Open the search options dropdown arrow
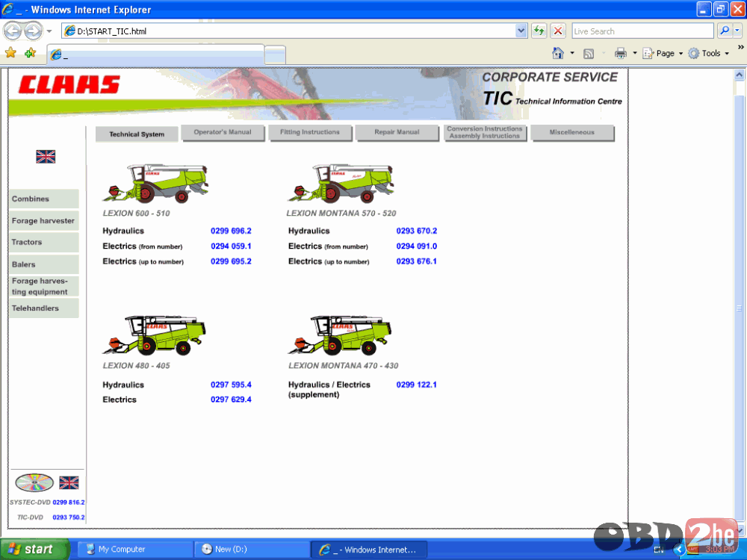This screenshot has height=560, width=747. coord(737,31)
